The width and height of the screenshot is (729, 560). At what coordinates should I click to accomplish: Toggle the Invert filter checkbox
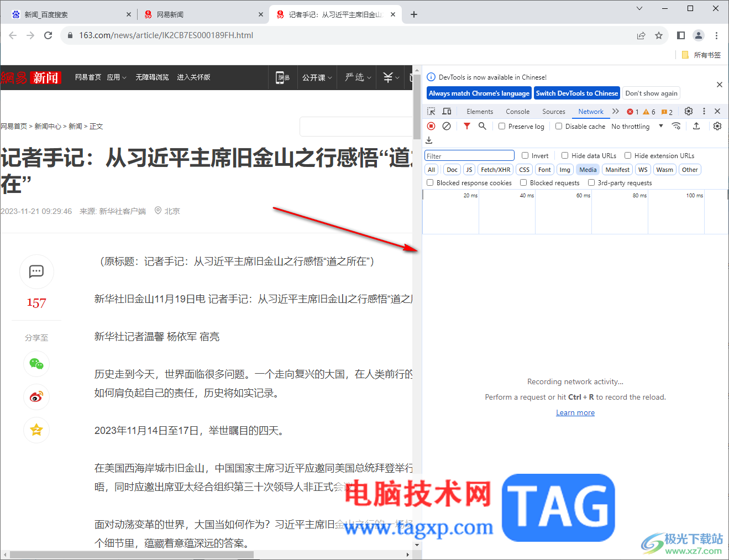525,155
